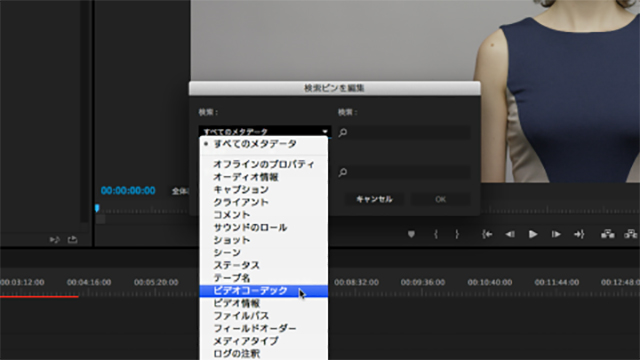Click the blue 00:00:00:00 timecode
This screenshot has width=640, height=360.
click(128, 191)
